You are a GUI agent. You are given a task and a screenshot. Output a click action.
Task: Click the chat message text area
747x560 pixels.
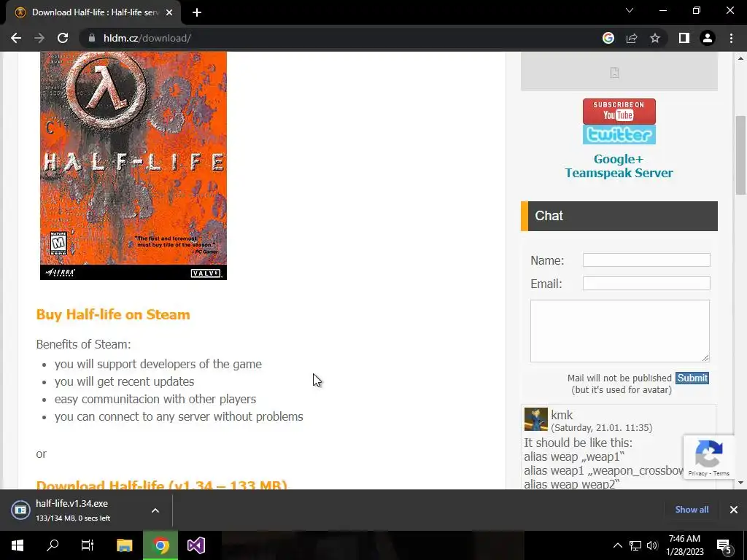click(620, 331)
